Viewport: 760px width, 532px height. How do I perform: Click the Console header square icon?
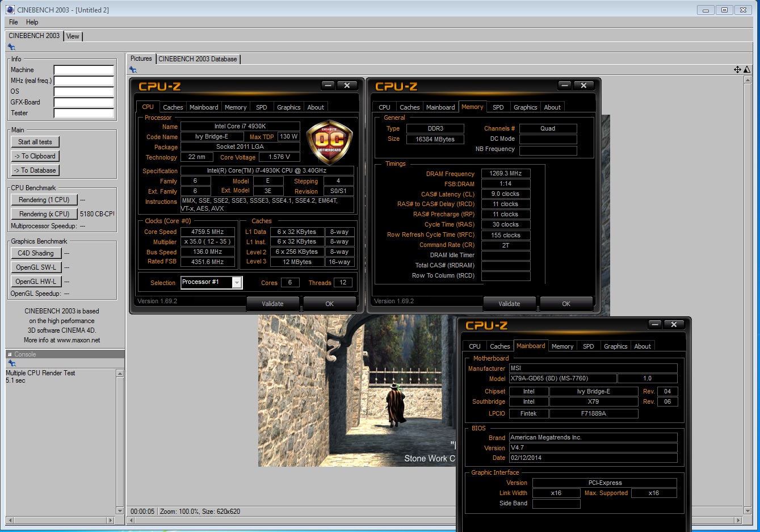point(10,354)
